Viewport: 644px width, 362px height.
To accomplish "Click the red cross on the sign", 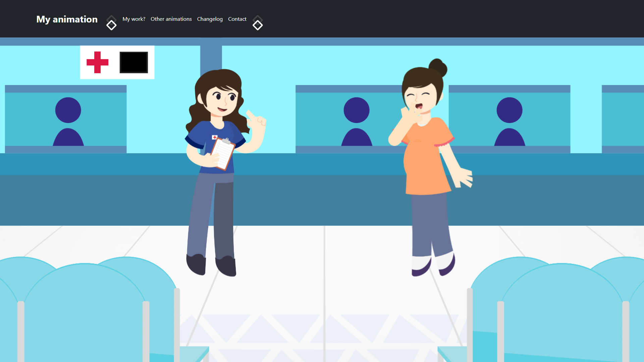I will click(97, 62).
